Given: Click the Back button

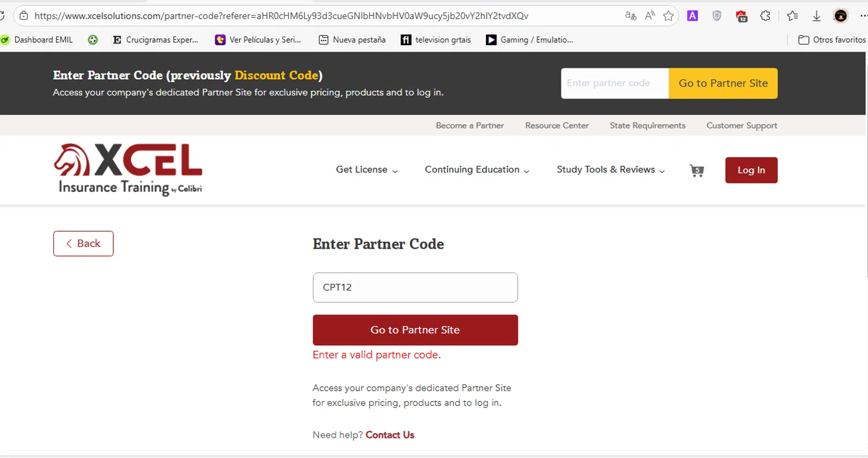Looking at the screenshot, I should tap(83, 243).
